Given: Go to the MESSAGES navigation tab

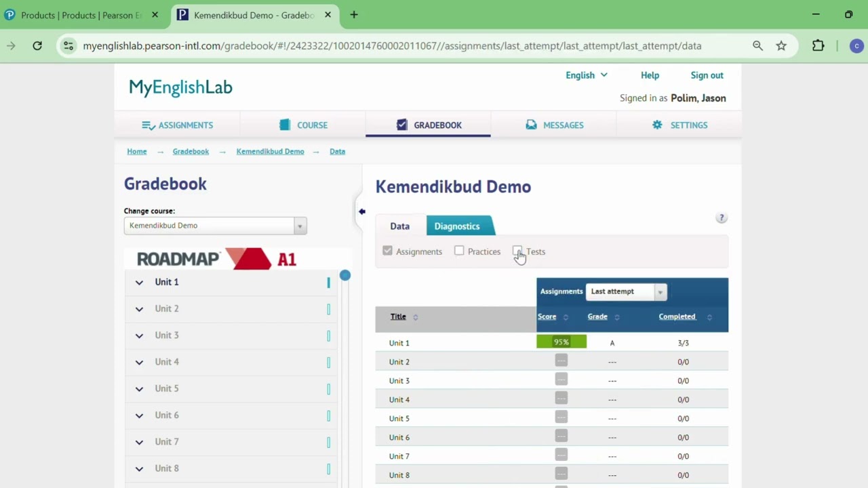Looking at the screenshot, I should 553,125.
